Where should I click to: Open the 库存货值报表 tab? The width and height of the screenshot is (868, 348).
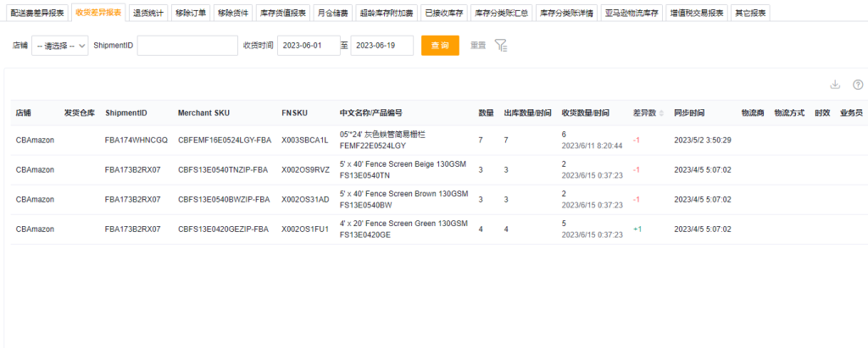point(282,13)
